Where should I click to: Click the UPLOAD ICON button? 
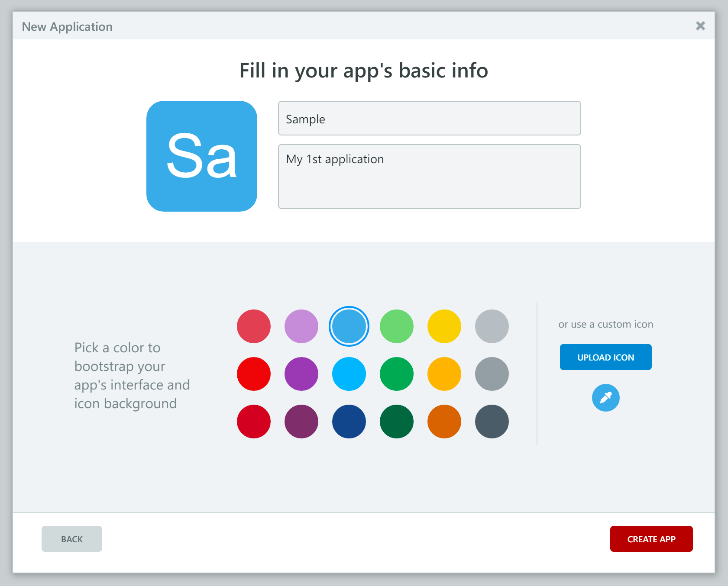click(x=605, y=357)
